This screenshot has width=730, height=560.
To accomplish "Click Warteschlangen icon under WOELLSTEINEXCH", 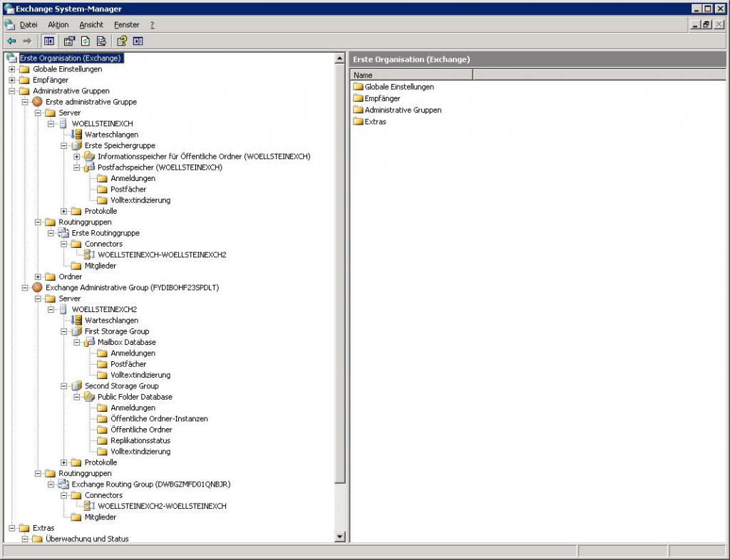I will 76,135.
